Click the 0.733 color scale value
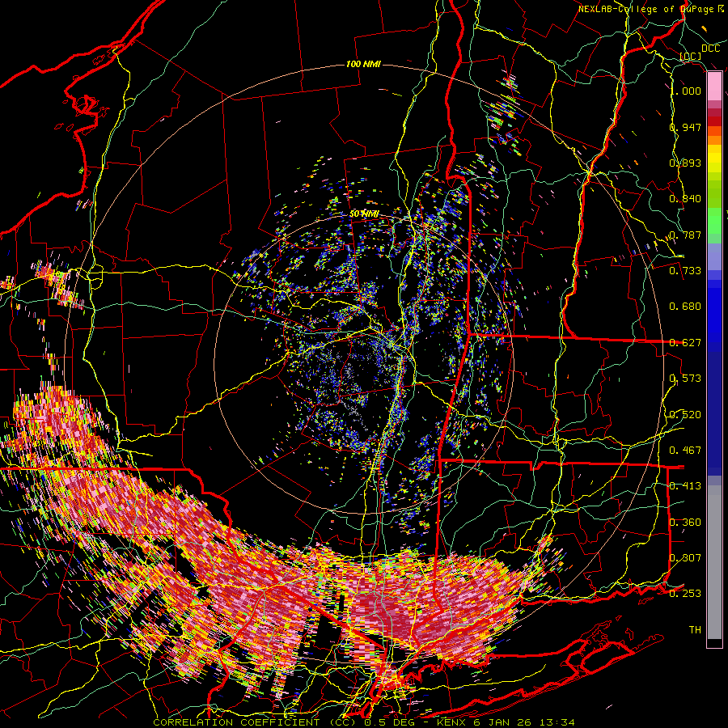 685,271
